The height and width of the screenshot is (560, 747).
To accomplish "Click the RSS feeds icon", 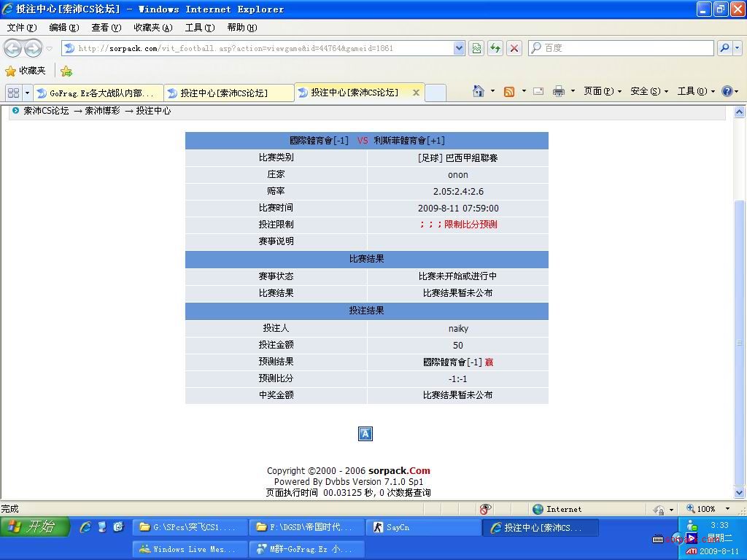I will tap(509, 91).
